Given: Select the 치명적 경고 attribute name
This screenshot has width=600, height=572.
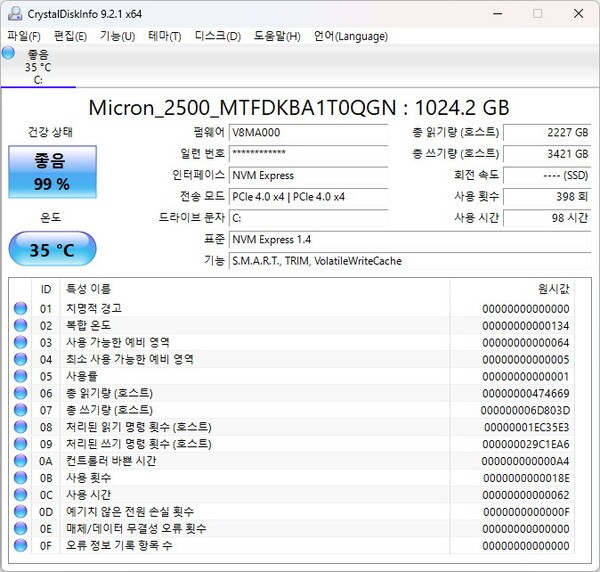Looking at the screenshot, I should tap(94, 308).
